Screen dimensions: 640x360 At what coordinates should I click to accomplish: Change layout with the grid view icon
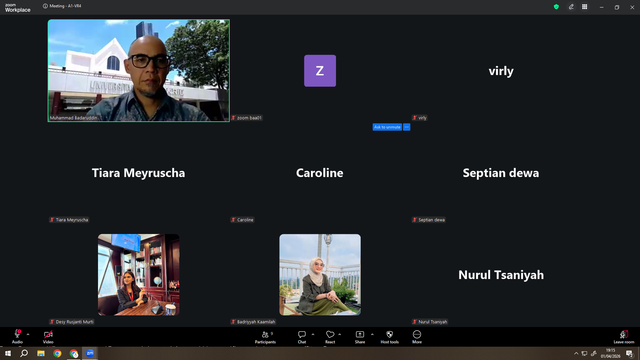pyautogui.click(x=584, y=7)
